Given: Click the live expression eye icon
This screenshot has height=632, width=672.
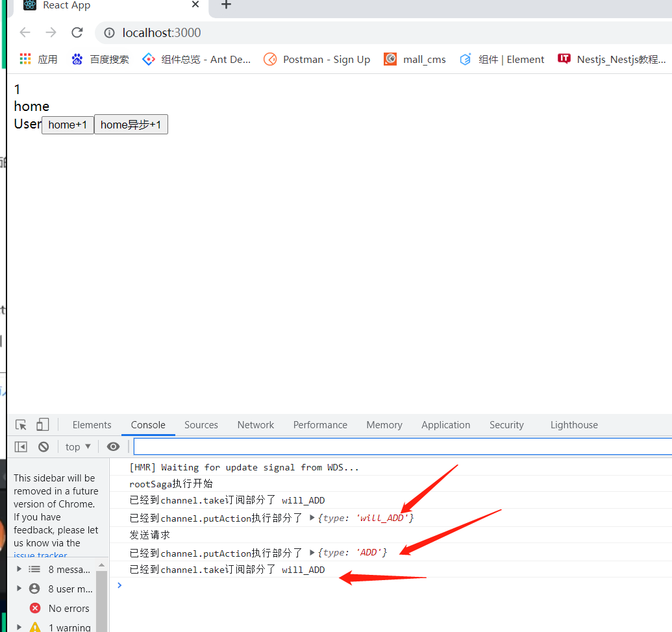Looking at the screenshot, I should pos(113,447).
